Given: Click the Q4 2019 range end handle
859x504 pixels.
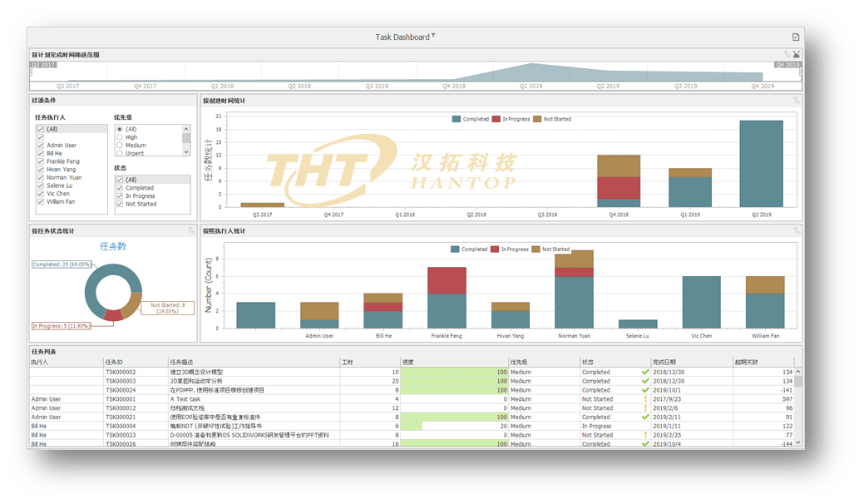Looking at the screenshot, I should point(801,72).
